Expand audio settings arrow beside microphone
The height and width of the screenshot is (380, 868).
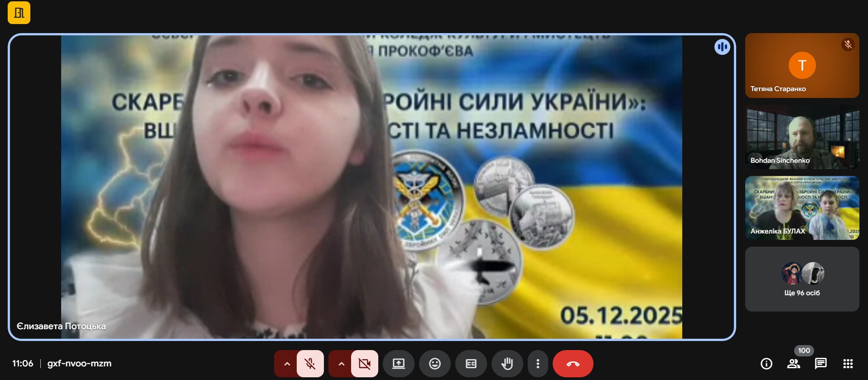pyautogui.click(x=287, y=364)
